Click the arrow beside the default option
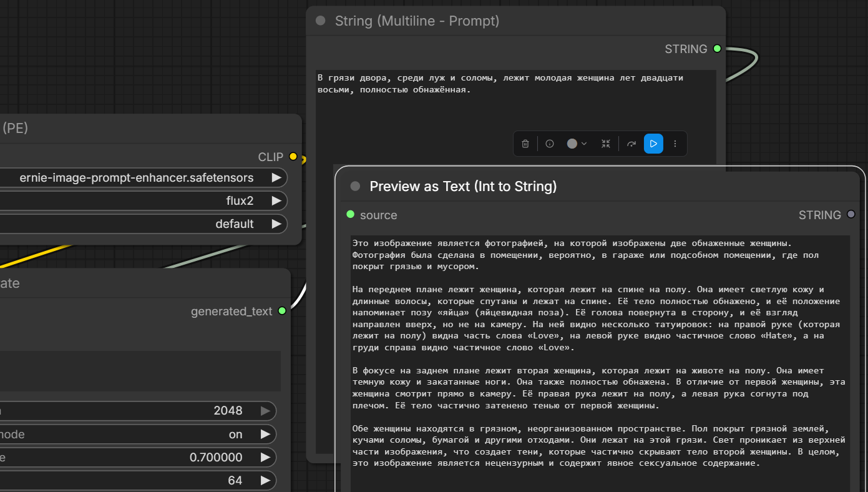 (x=276, y=224)
